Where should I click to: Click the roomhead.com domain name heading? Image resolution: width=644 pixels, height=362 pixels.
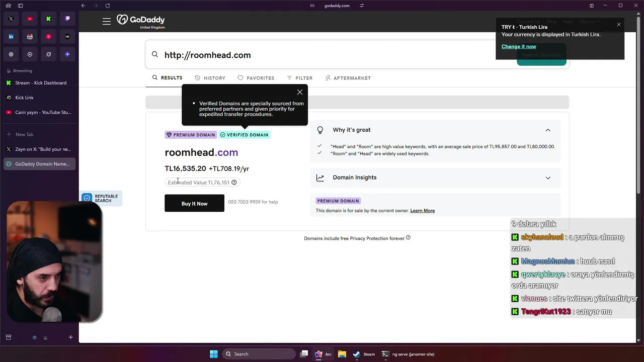pyautogui.click(x=201, y=152)
